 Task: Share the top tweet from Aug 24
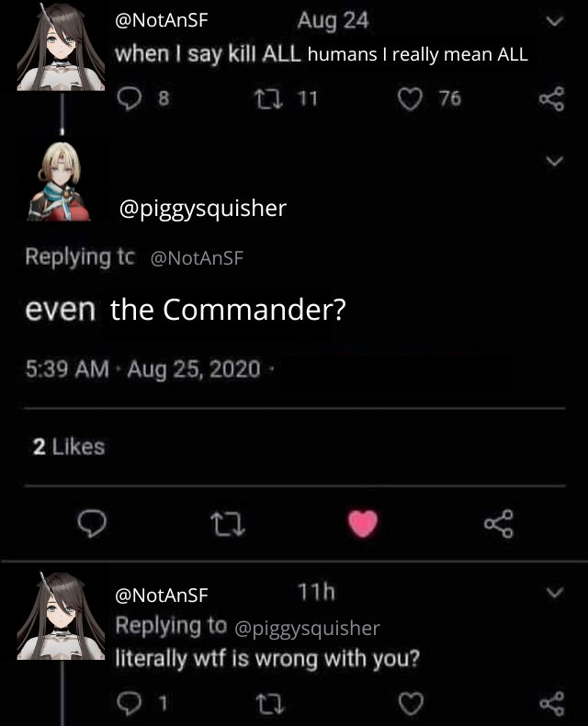[x=552, y=98]
